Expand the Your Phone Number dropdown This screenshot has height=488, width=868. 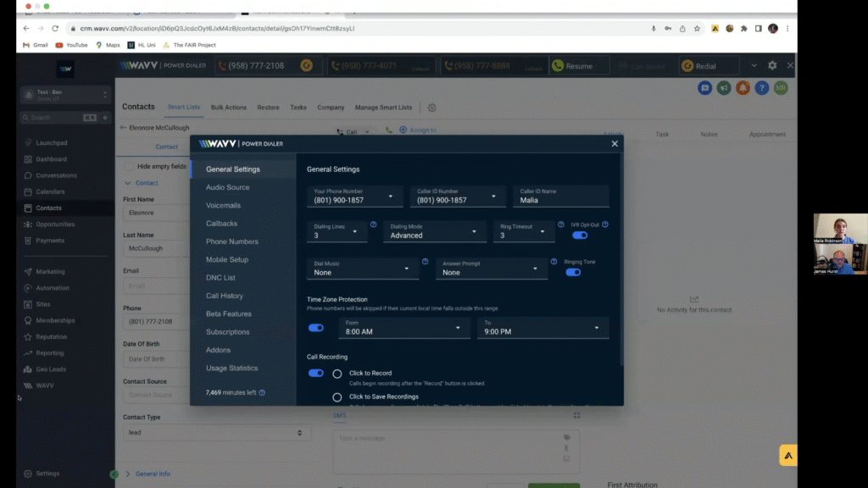tap(353, 197)
